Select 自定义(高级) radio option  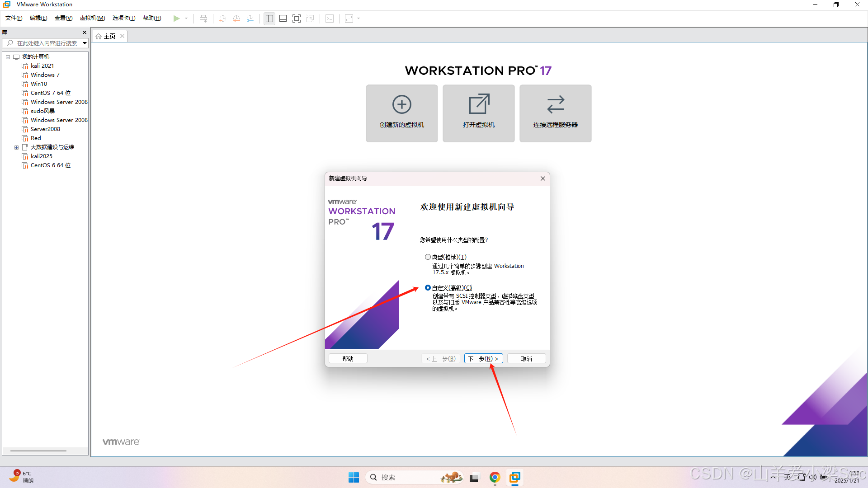[x=428, y=288]
